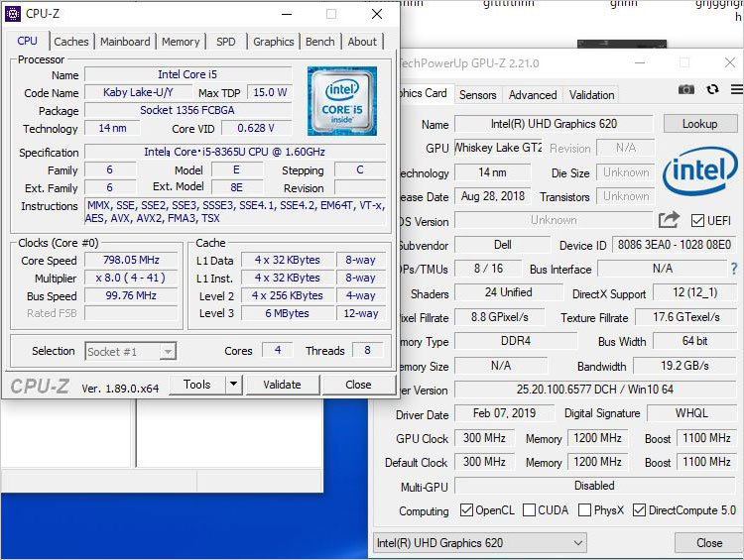Click the GPU field Whiskey Lake GT2
This screenshot has height=560, width=744.
pyautogui.click(x=498, y=148)
